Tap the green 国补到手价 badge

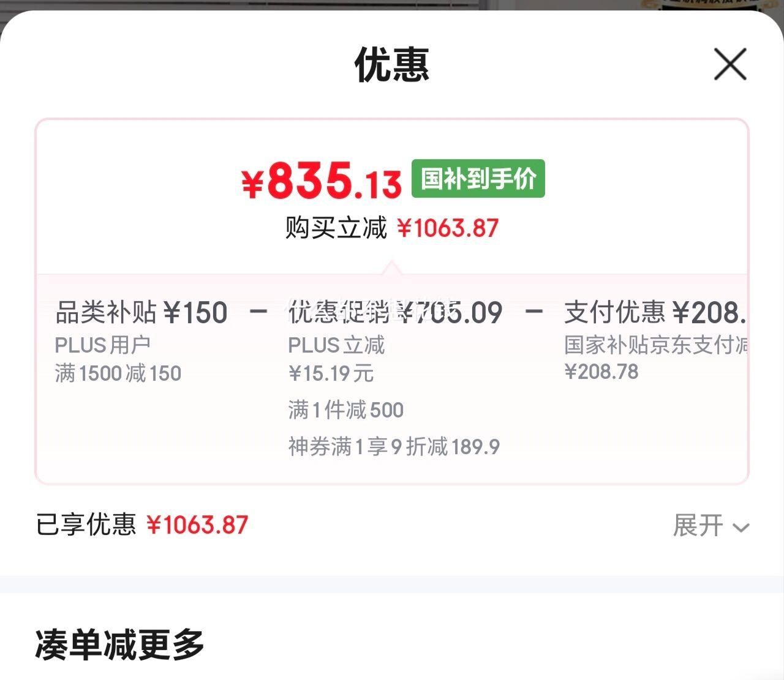(478, 179)
